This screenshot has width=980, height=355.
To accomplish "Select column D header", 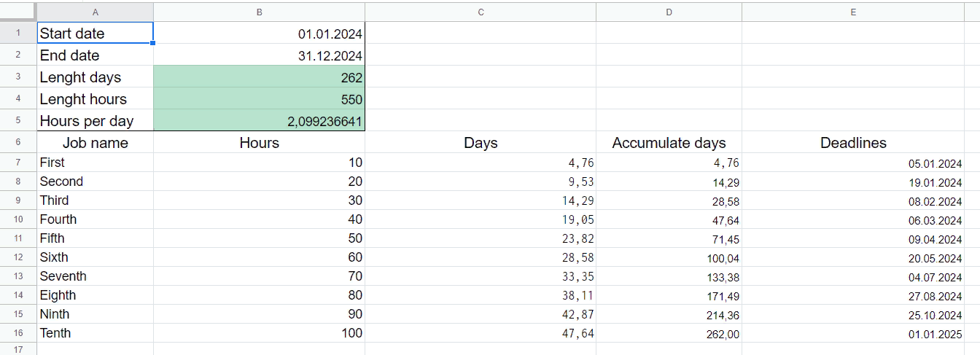I will [669, 12].
